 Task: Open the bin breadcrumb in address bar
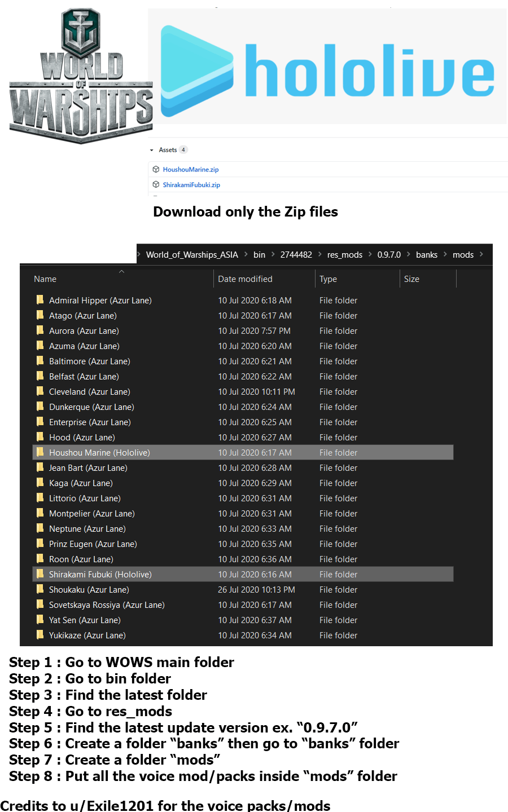pyautogui.click(x=259, y=255)
